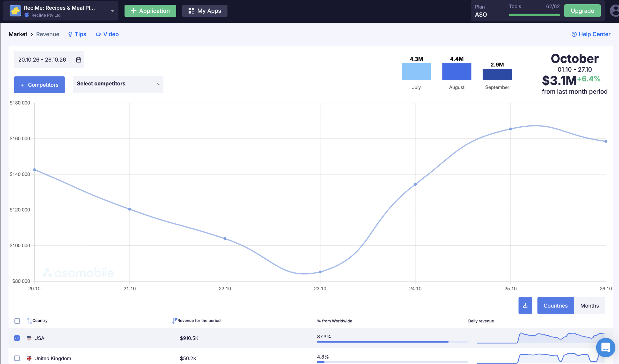Open the calendar icon for date picker

[78, 60]
